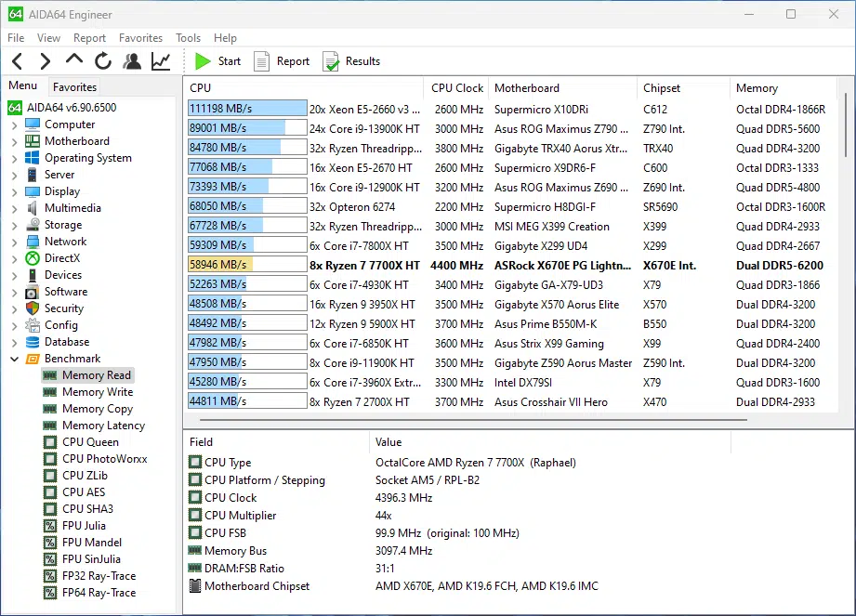The image size is (856, 616).
Task: Click the Forward navigation arrow
Action: point(45,61)
